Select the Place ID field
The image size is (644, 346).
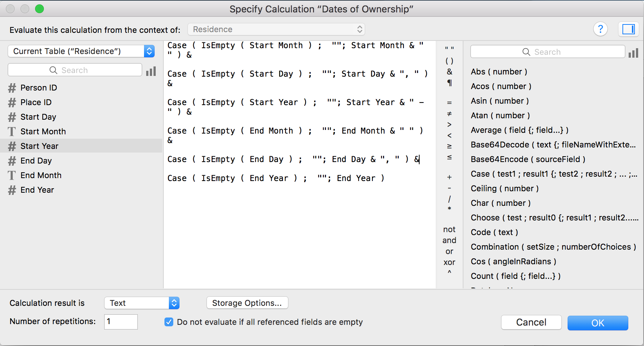pos(81,102)
